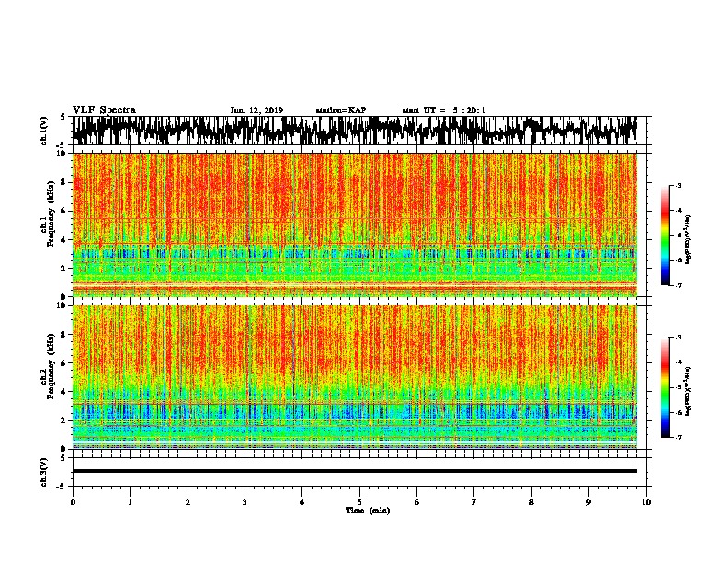Click the ch.3 flat black trace line
The width and height of the screenshot is (728, 563).
354,471
